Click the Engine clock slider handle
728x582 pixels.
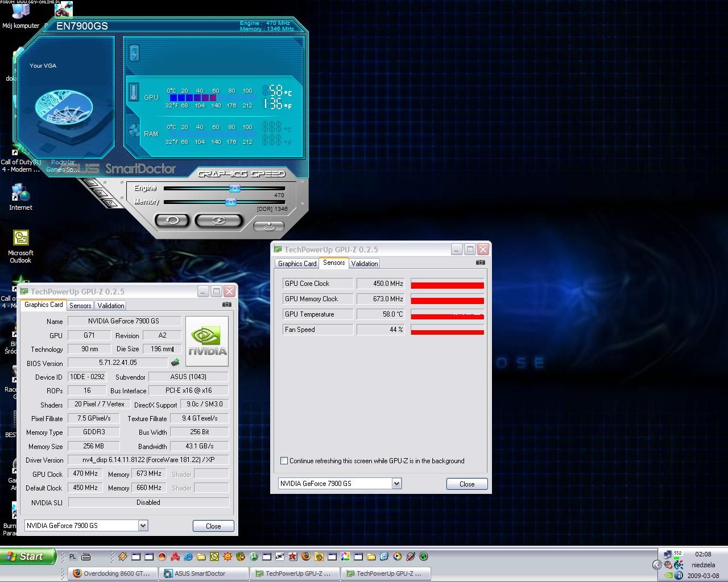coord(234,189)
